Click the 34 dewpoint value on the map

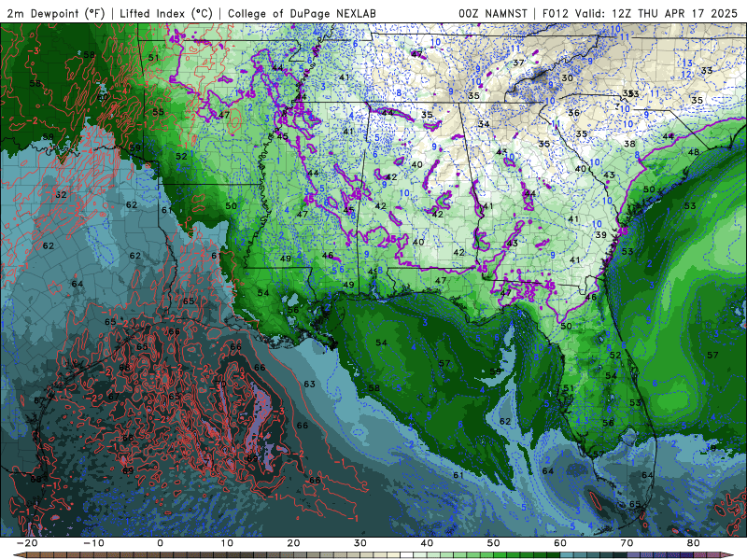pyautogui.click(x=484, y=124)
